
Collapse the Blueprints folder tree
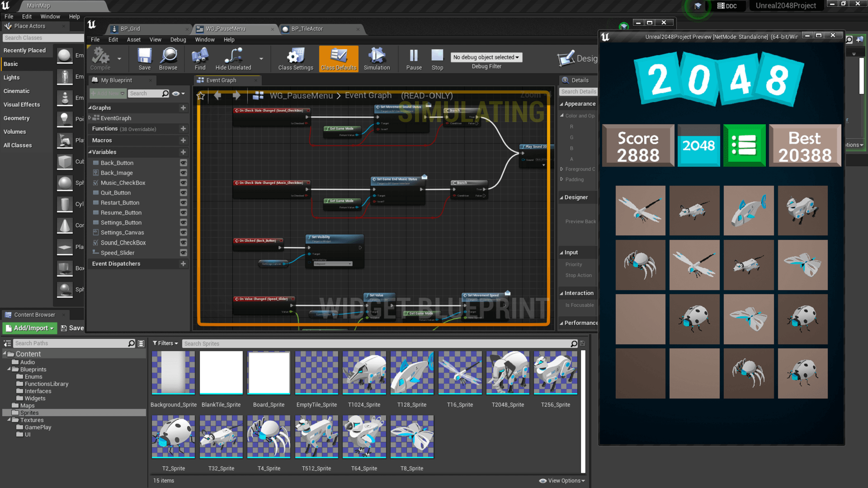point(9,370)
